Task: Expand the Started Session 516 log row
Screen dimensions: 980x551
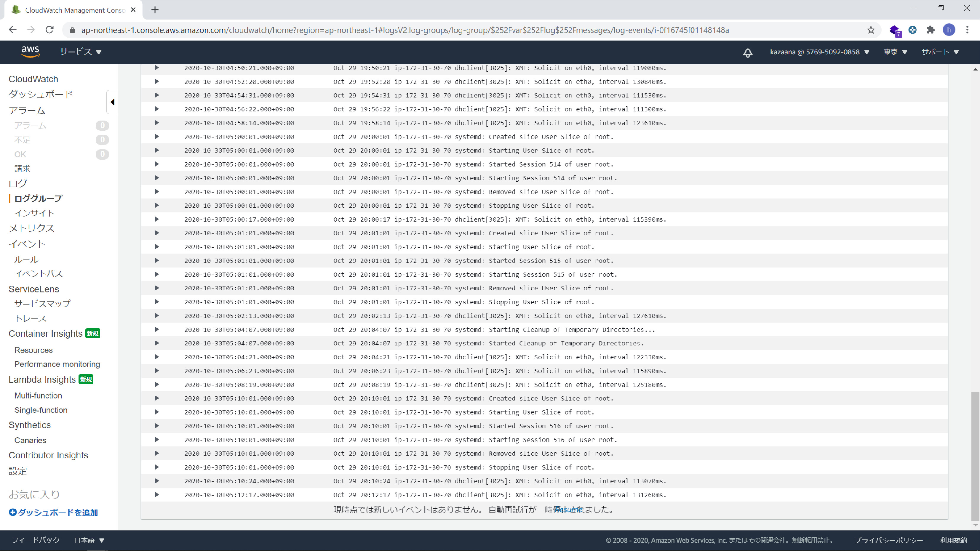Action: (x=156, y=426)
